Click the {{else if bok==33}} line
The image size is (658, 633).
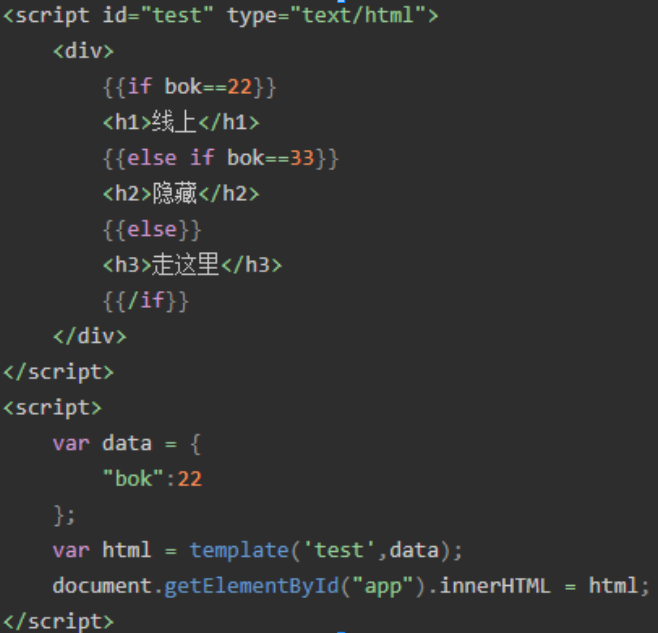coord(221,158)
